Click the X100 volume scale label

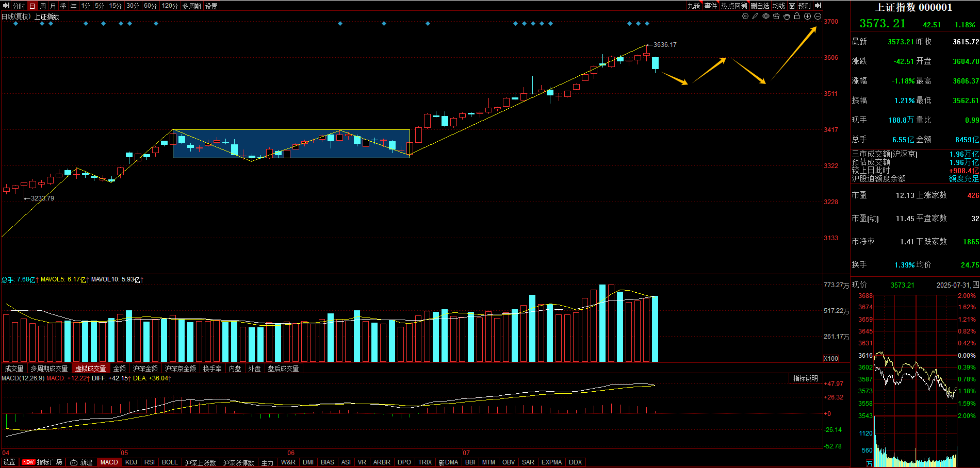coord(831,358)
